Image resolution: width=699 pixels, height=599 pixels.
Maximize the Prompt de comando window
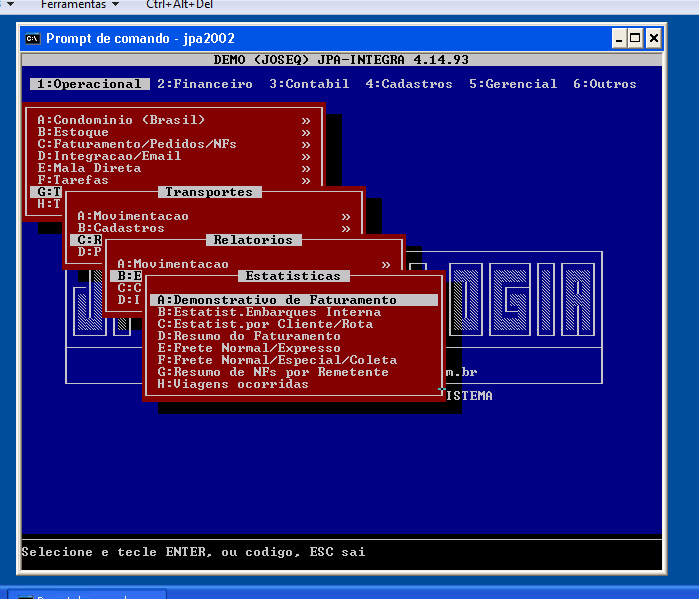[x=635, y=39]
